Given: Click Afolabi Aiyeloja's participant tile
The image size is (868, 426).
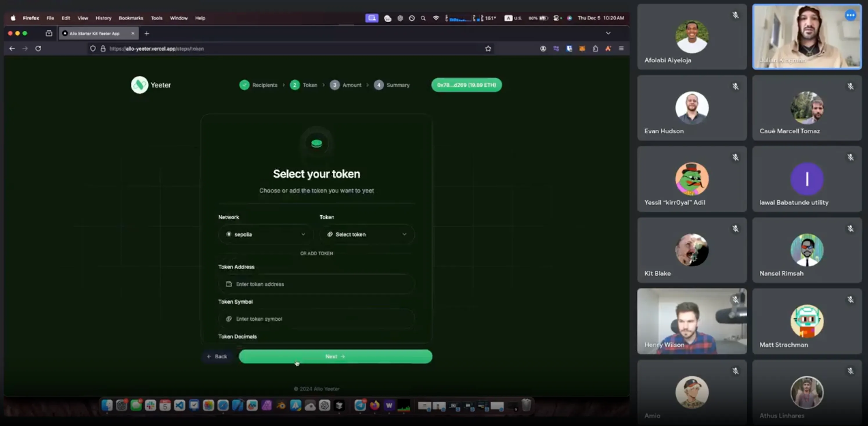Looking at the screenshot, I should click(x=692, y=37).
